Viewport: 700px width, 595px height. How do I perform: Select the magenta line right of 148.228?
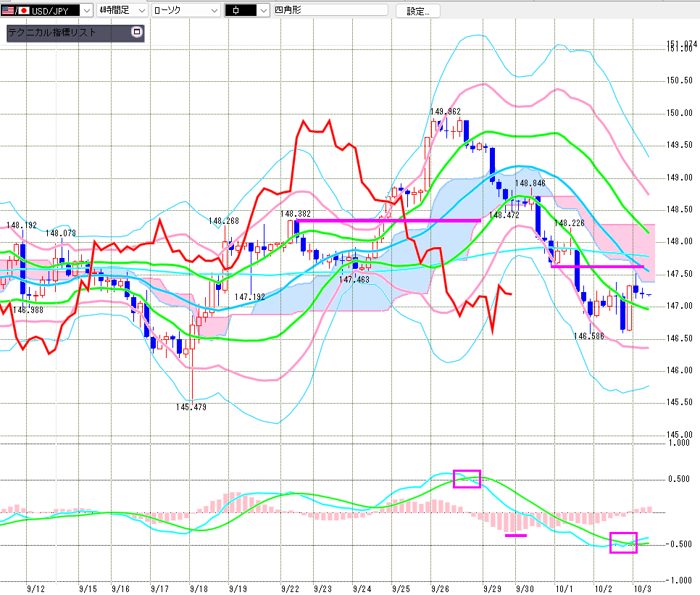[597, 267]
